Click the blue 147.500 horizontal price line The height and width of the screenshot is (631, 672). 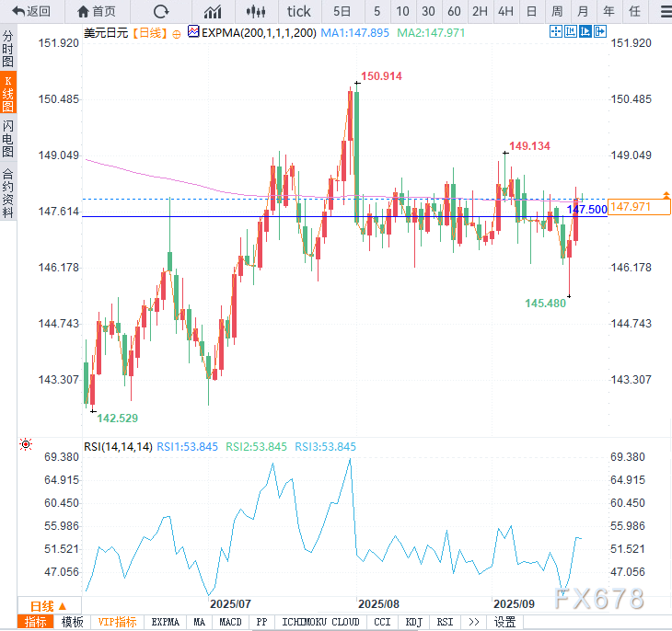tap(344, 216)
